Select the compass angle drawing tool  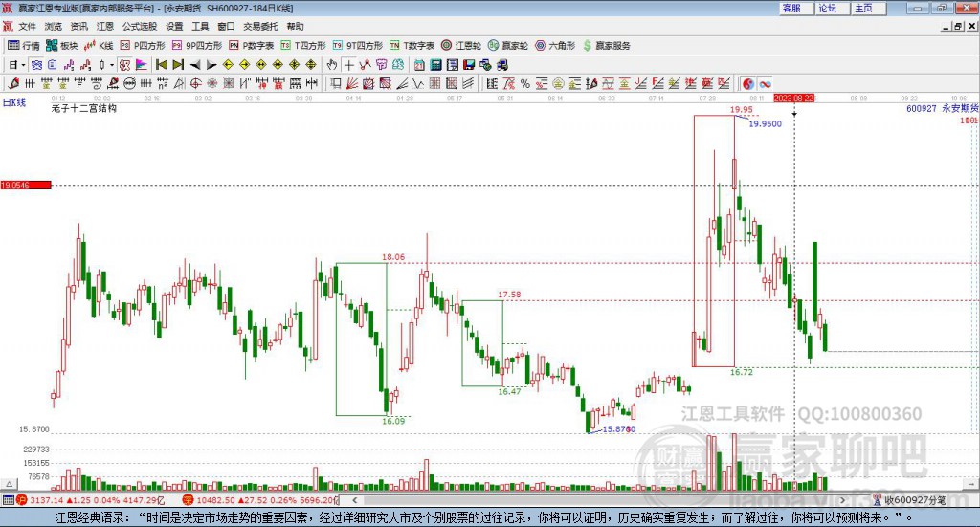(x=179, y=83)
